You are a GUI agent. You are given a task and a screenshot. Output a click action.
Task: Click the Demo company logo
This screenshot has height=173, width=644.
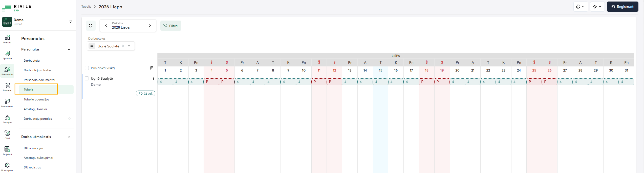tap(7, 22)
